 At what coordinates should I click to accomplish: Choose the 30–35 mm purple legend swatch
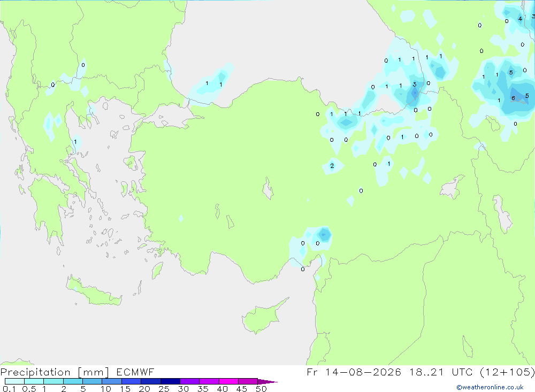coord(189,381)
